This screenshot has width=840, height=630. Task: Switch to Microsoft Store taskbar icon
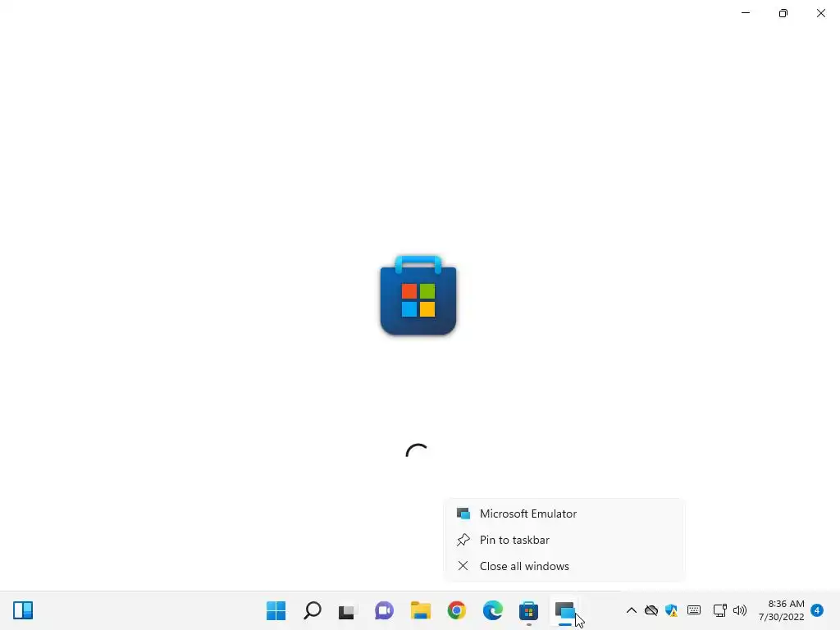(x=529, y=610)
